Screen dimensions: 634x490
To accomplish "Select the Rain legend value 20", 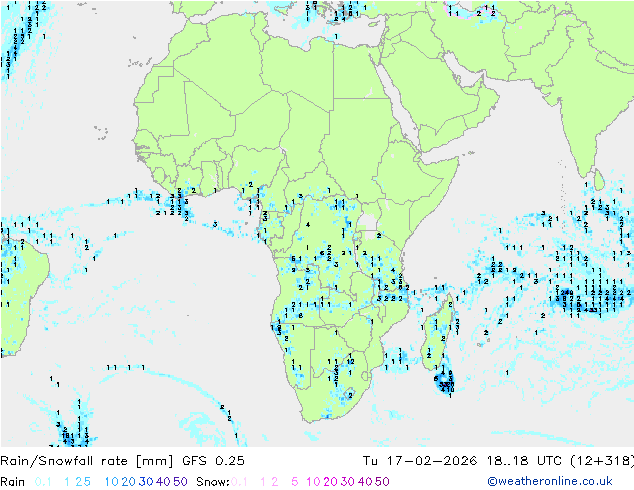I will 129,482.
